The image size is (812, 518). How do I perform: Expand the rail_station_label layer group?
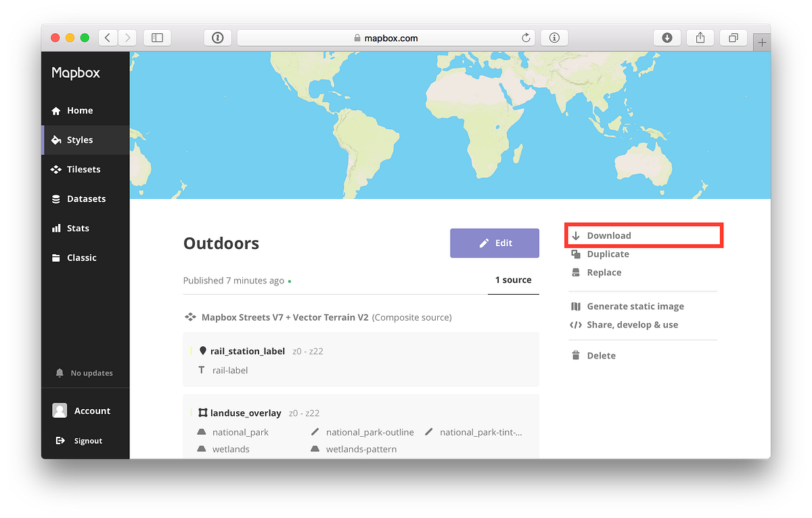(x=246, y=351)
